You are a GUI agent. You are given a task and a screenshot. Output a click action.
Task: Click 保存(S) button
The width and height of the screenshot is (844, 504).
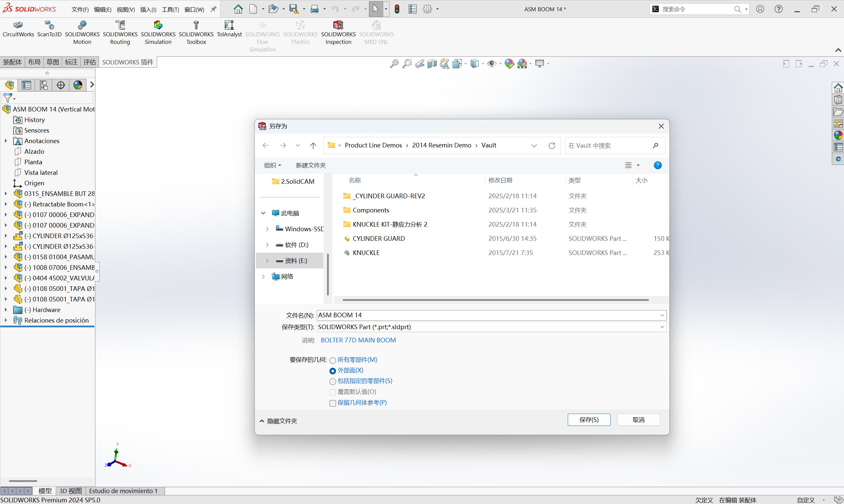pos(589,420)
